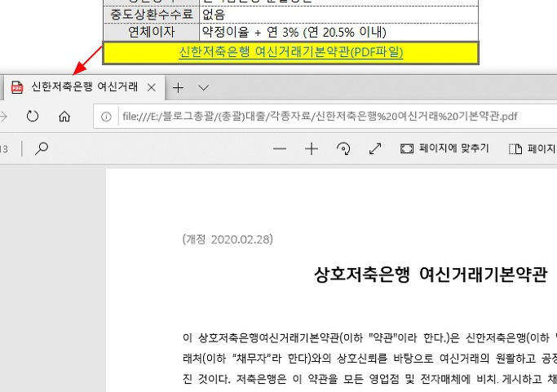Viewport: 557px width, 392px height.
Task: Zoom in the PDF with plus
Action: (x=312, y=149)
